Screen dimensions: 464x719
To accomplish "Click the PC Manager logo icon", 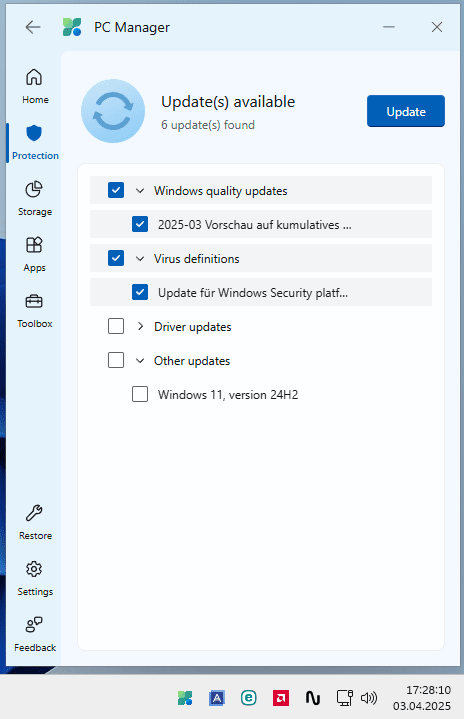I will 72,27.
